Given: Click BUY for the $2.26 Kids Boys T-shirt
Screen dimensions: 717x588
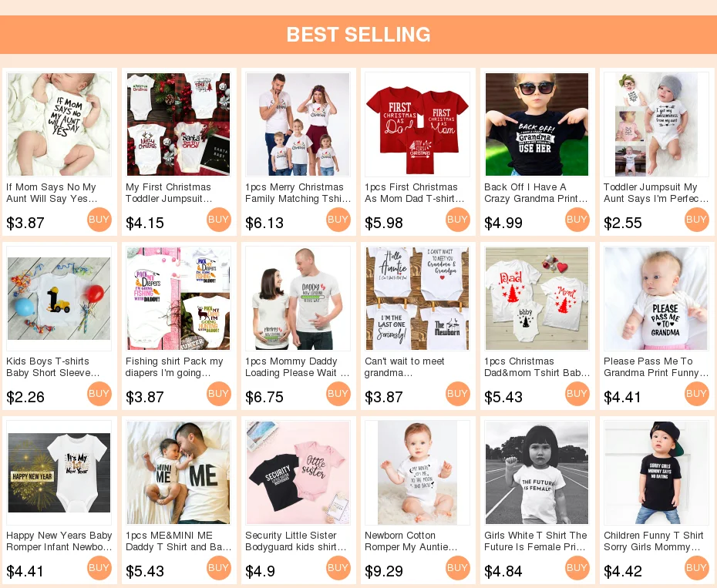Looking at the screenshot, I should pos(99,394).
